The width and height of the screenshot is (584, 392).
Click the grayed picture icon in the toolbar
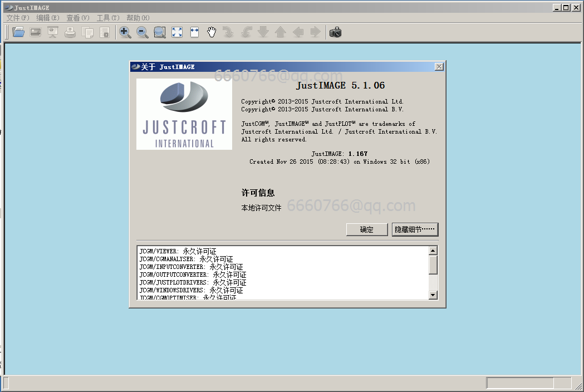tap(36, 32)
